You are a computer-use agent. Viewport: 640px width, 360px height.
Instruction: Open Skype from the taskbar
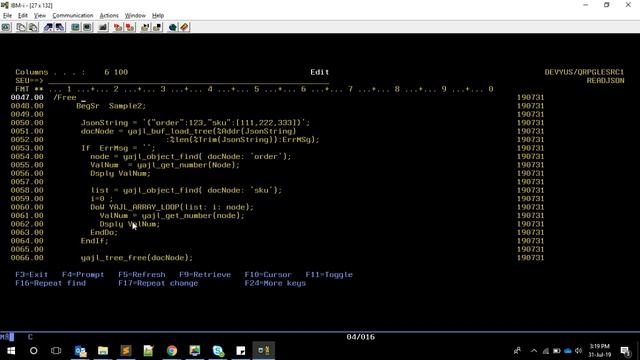coord(218,351)
